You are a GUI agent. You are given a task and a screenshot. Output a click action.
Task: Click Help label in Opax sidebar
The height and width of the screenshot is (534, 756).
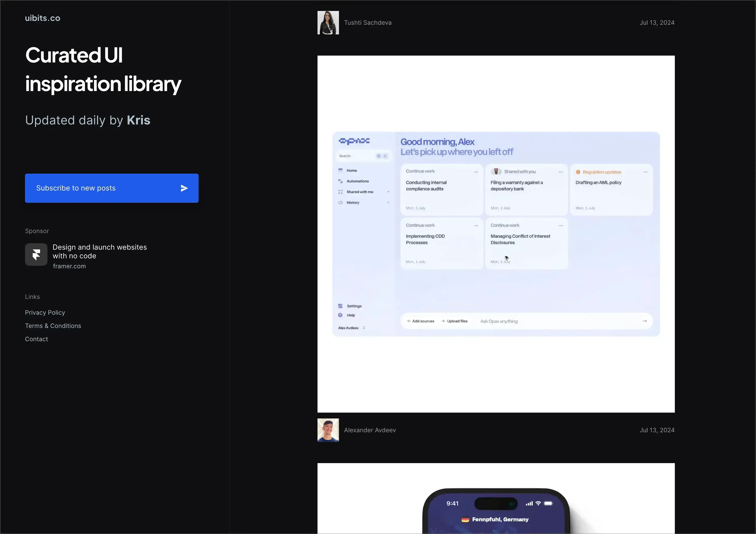tap(351, 315)
